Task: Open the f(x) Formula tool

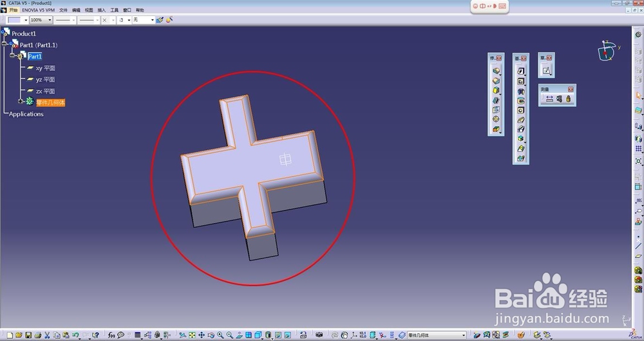Action: pyautogui.click(x=111, y=335)
